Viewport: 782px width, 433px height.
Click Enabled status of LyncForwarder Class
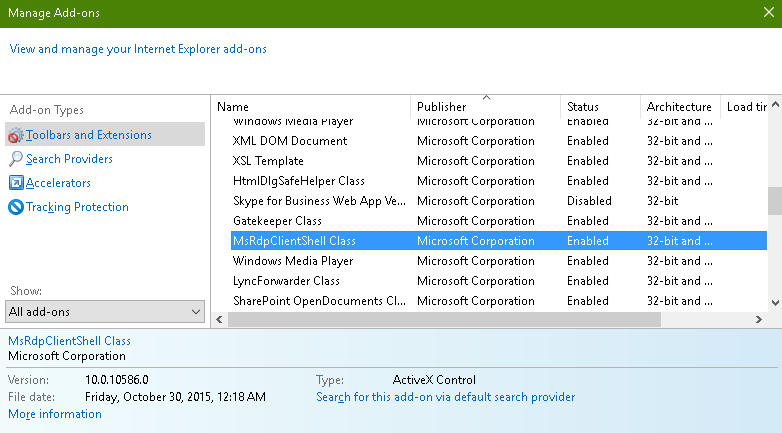pos(587,281)
